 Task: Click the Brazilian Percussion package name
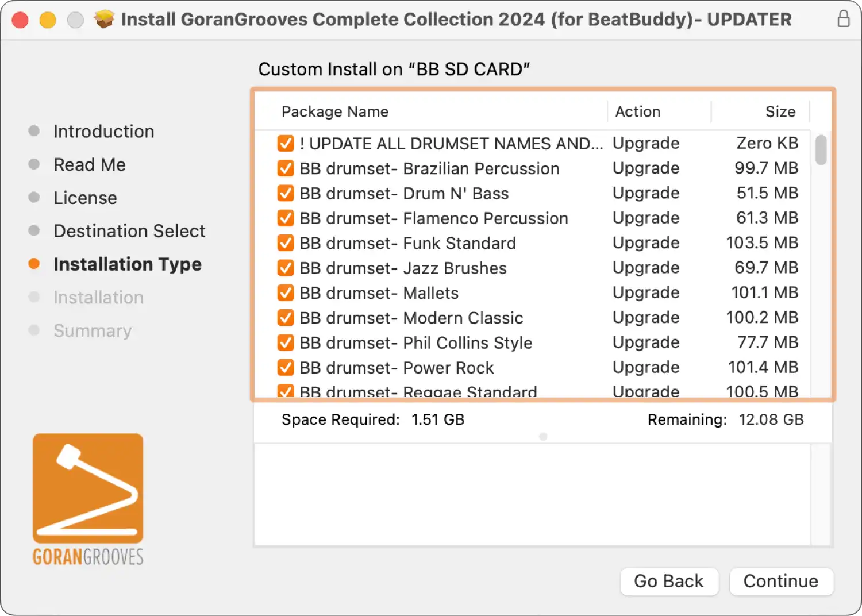point(430,168)
